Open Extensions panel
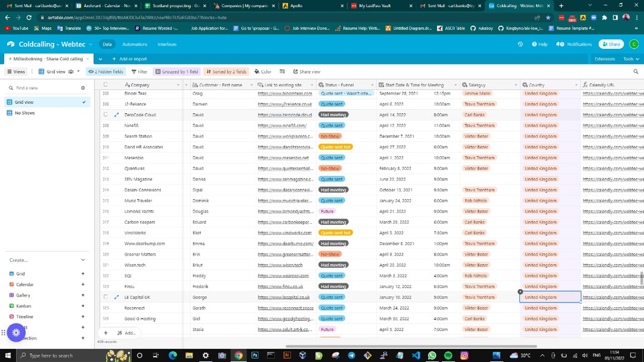644x362 pixels. [604, 59]
